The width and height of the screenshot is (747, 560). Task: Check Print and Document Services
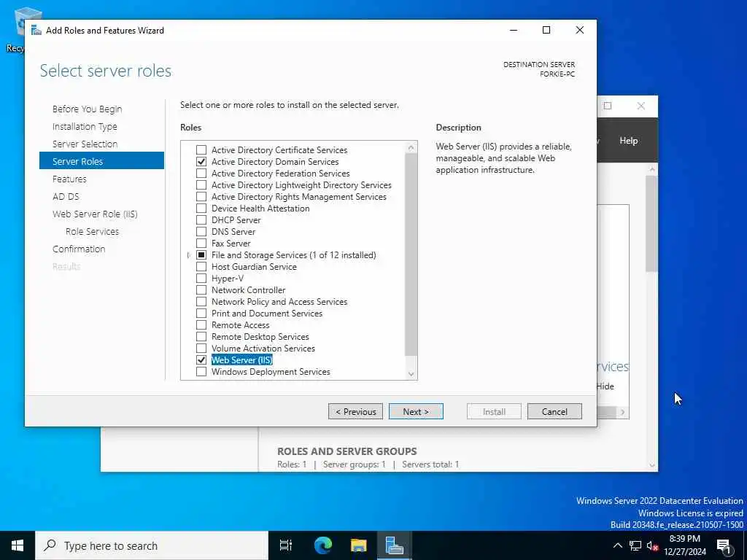pos(201,314)
